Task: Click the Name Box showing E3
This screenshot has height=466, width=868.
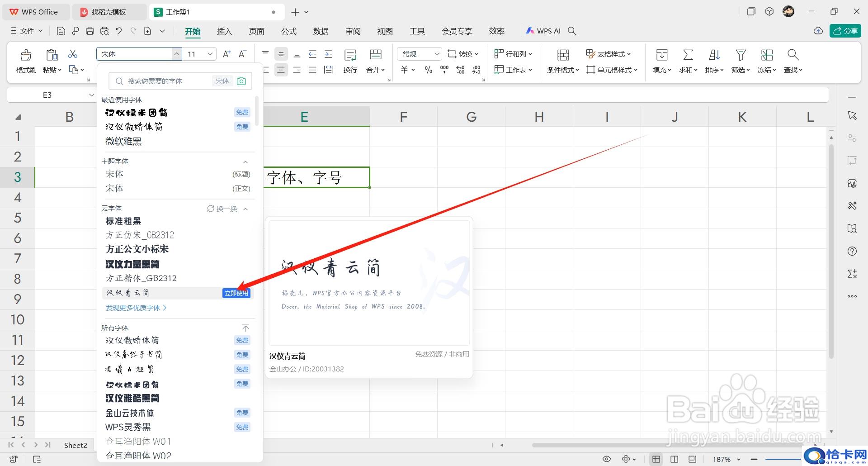Action: coord(47,95)
